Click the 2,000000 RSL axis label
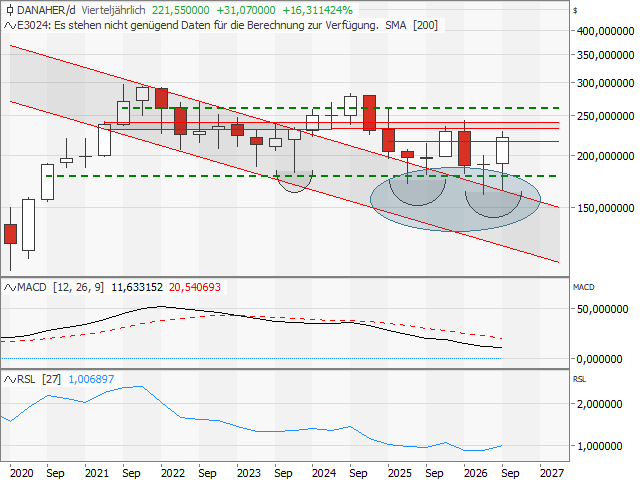This screenshot has width=640, height=480. [x=599, y=404]
